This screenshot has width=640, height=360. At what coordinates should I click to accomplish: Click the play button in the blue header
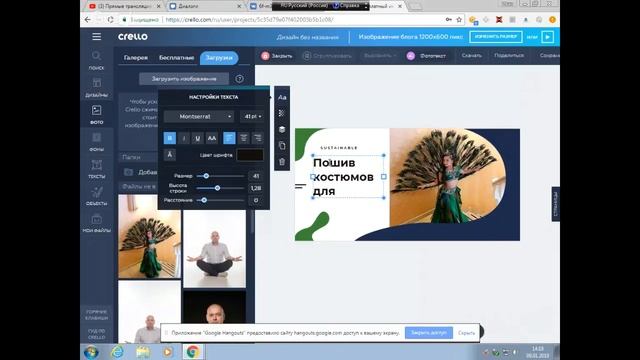pos(547,37)
